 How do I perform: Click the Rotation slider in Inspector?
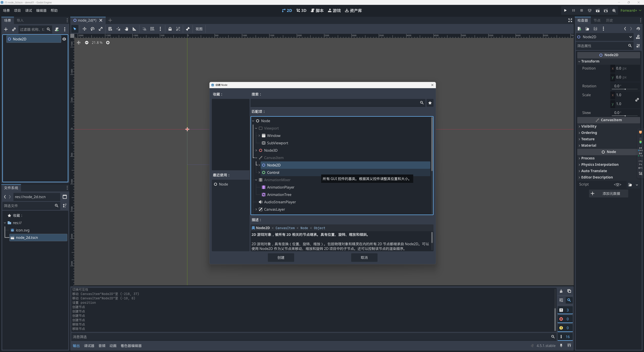pos(625,89)
